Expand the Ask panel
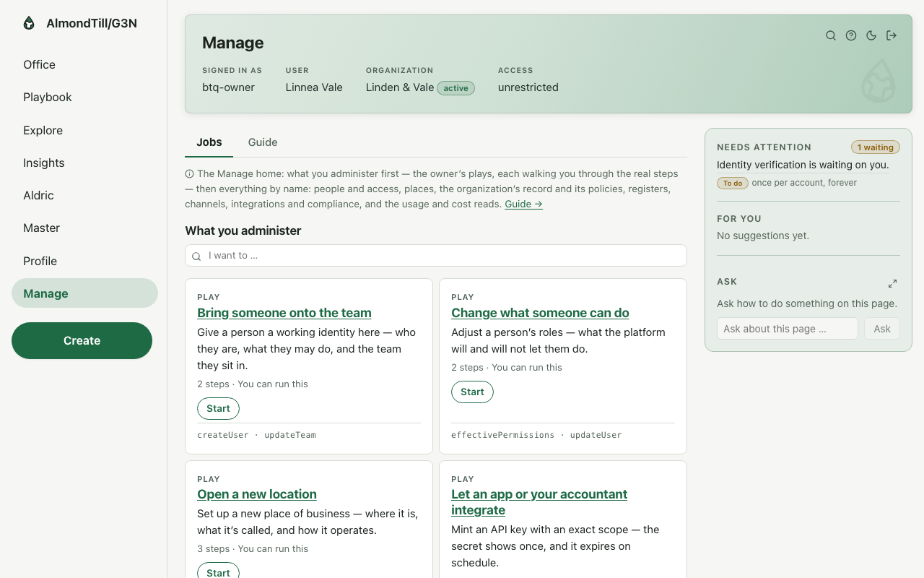Screen dimensions: 924x578 [893, 283]
